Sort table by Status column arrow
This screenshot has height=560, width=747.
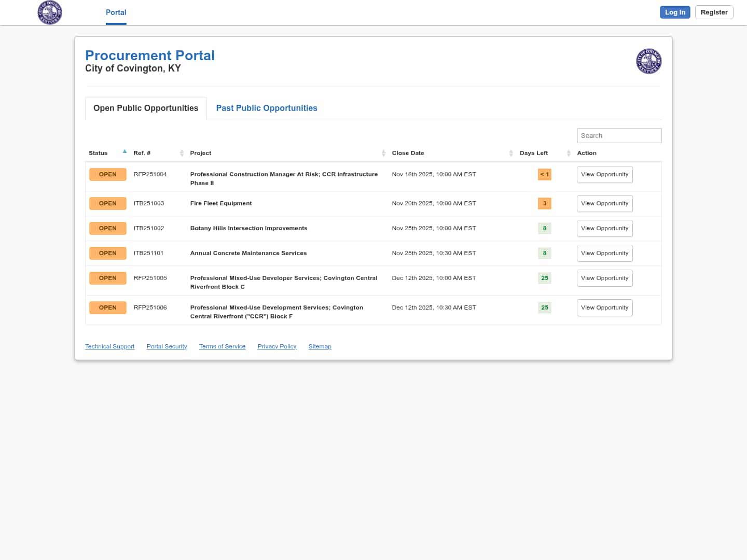[x=125, y=152]
